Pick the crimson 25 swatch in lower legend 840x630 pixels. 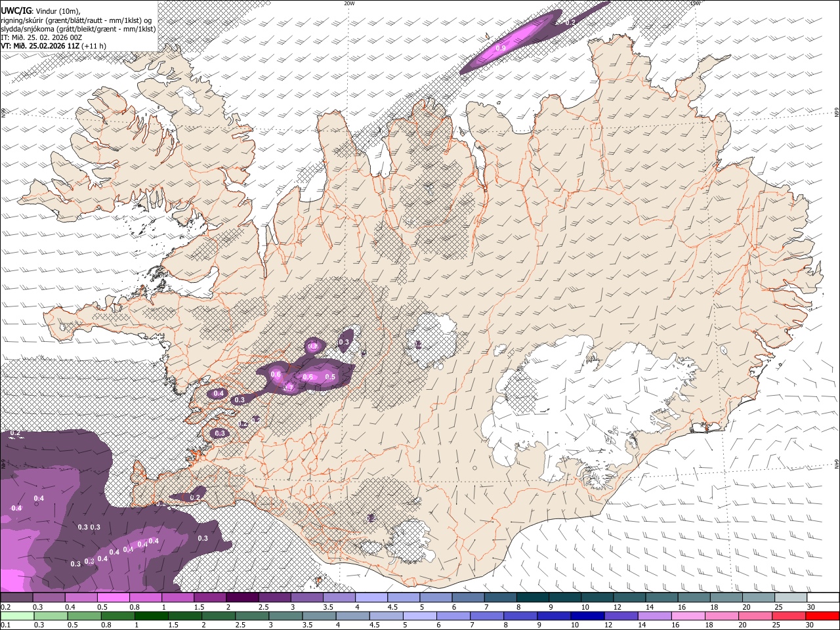[789, 616]
